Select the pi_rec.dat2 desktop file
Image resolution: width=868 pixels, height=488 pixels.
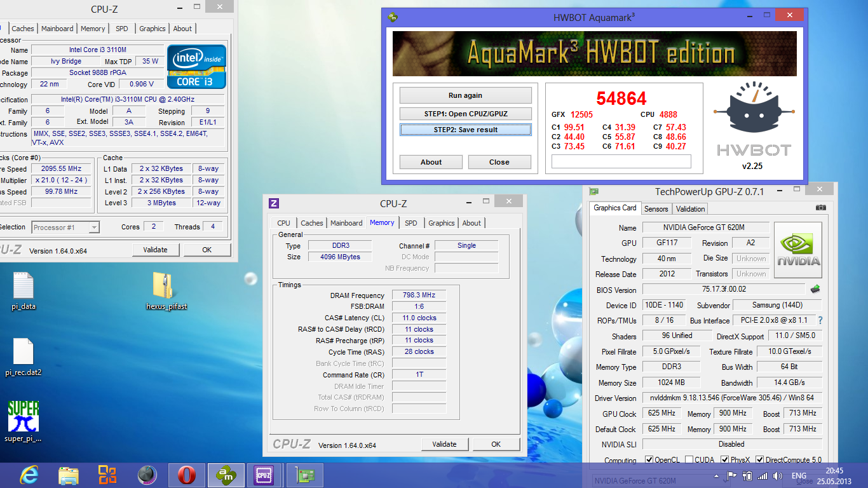tap(24, 357)
